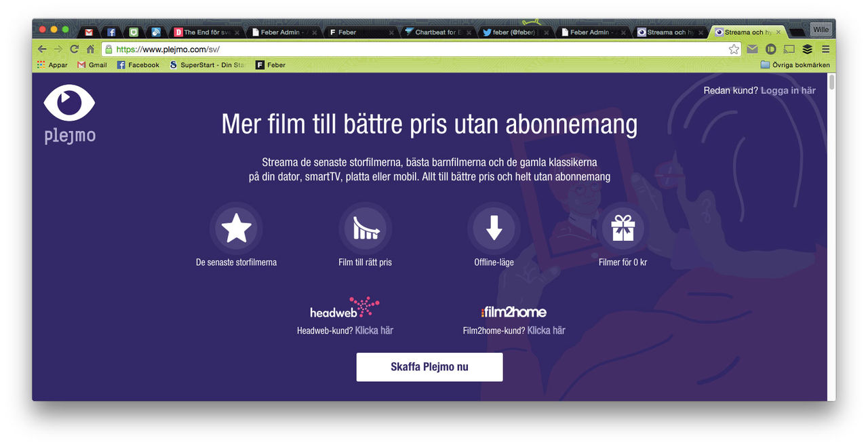Open the pinned blue RSS feed tab
The image size is (868, 447).
click(156, 32)
